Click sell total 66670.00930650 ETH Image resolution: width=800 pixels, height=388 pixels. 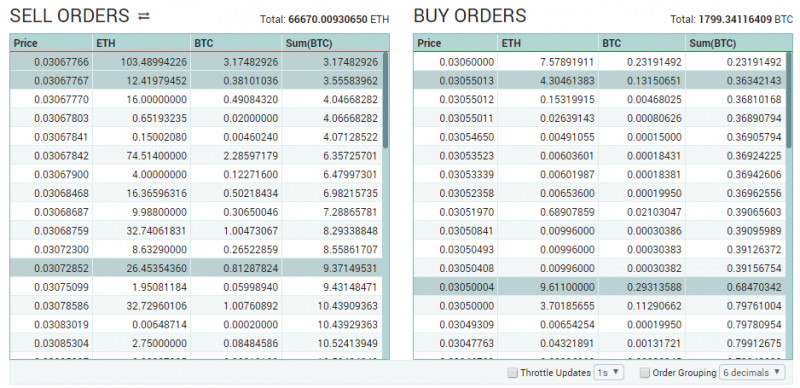[324, 20]
